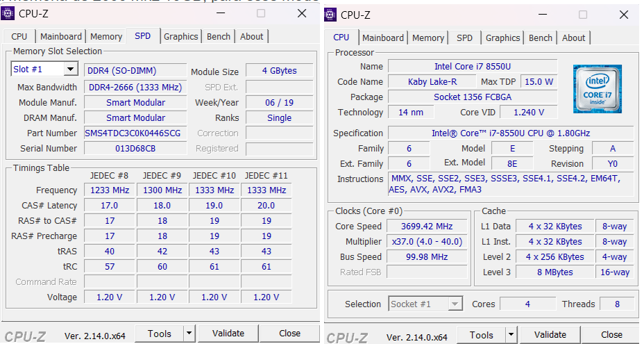
Task: Open Graphics tab in left window
Action: tap(180, 37)
